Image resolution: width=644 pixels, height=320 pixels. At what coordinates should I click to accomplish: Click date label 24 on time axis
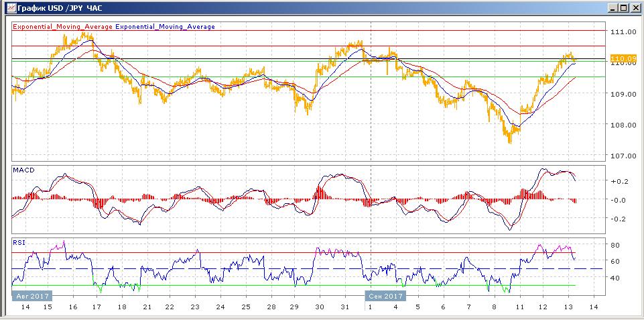[220, 308]
